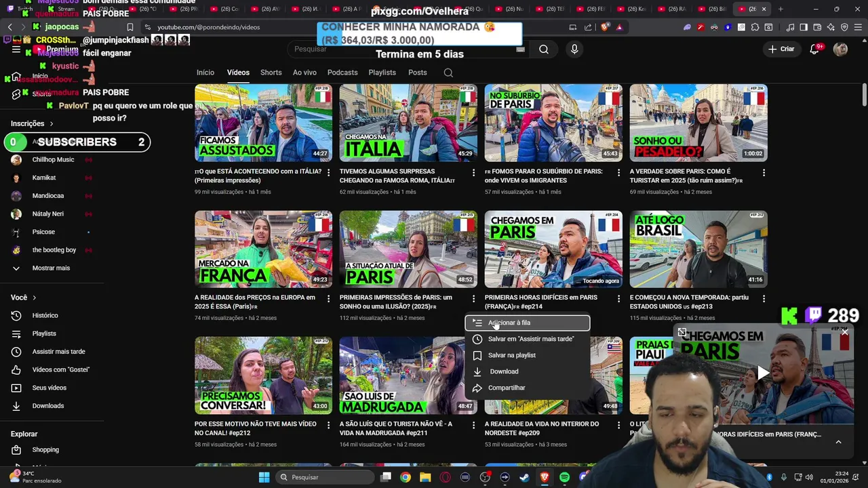Screen dimensions: 868x488
Task: Click the YouTube search magnifier button
Action: click(544, 49)
